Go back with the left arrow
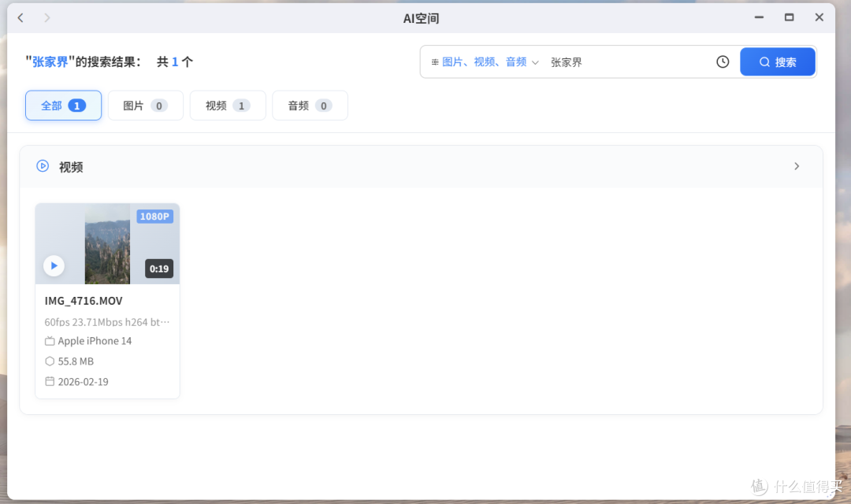 pyautogui.click(x=20, y=18)
